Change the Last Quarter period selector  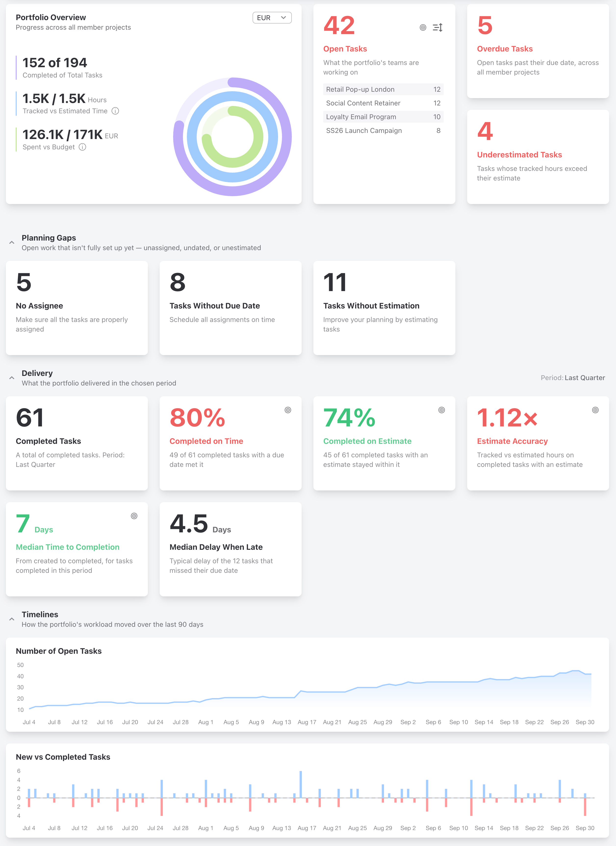tap(585, 377)
